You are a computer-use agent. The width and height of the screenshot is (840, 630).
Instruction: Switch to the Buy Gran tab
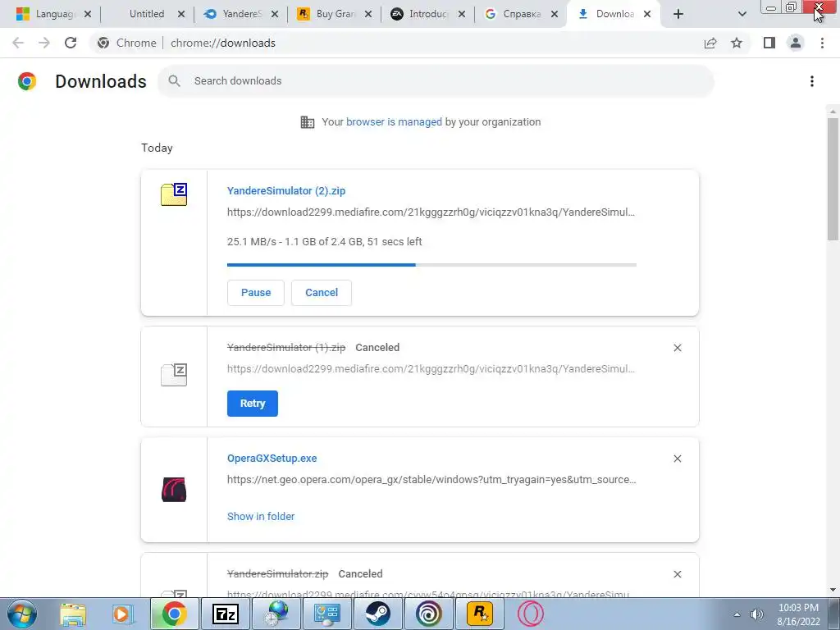click(326, 14)
